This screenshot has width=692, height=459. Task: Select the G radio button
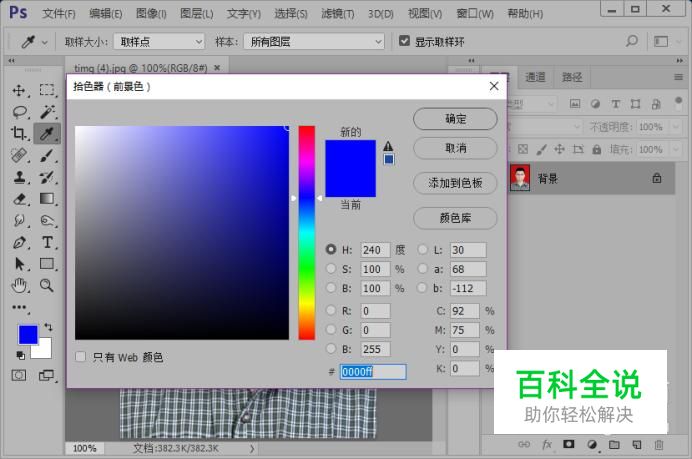(331, 330)
